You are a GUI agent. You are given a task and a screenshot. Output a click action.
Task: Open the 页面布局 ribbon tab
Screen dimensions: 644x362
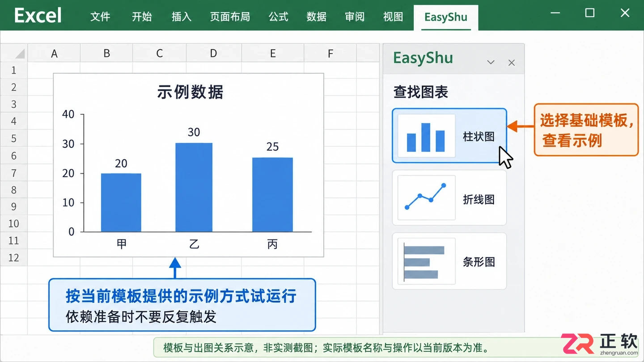[230, 17]
